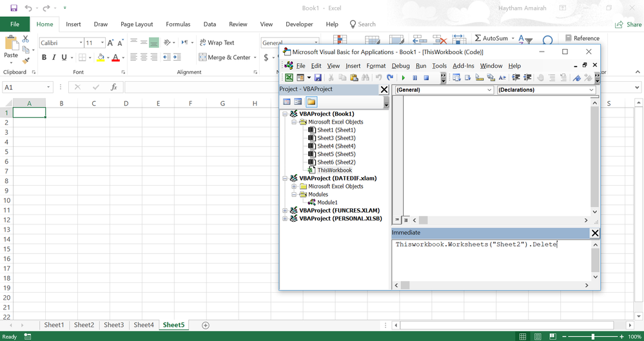The image size is (644, 341).
Task: Click the Break pause icon in VBA toolbar
Action: tap(415, 77)
